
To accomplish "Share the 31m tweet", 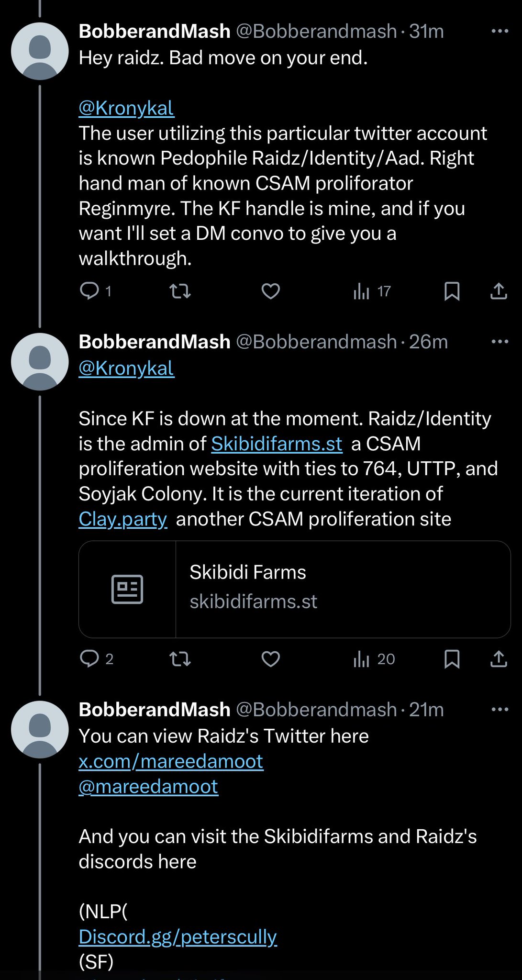I will point(499,291).
